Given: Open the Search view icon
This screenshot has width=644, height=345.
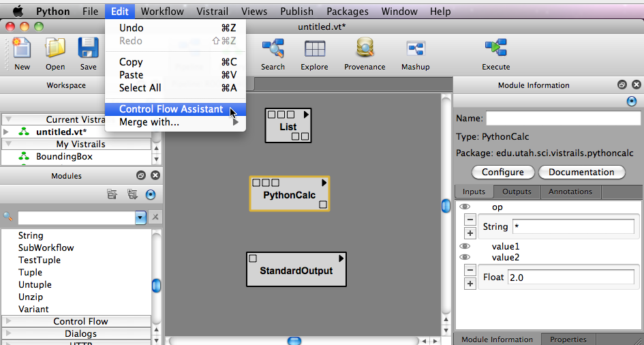Looking at the screenshot, I should click(273, 49).
